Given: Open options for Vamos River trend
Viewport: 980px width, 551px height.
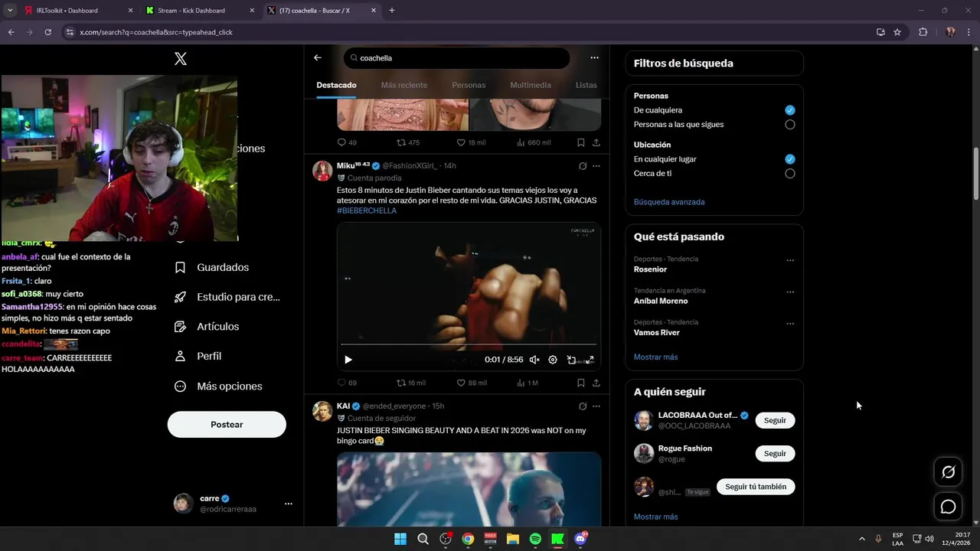Looking at the screenshot, I should (790, 324).
